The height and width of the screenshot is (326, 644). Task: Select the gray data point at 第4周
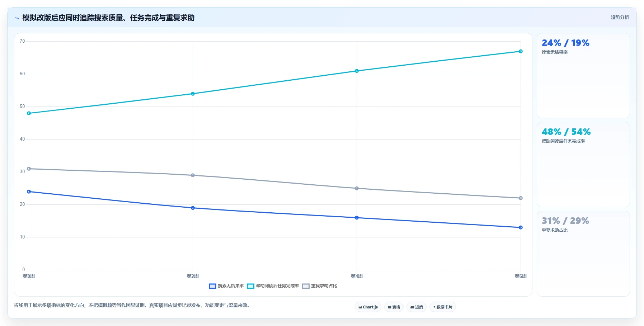click(357, 188)
